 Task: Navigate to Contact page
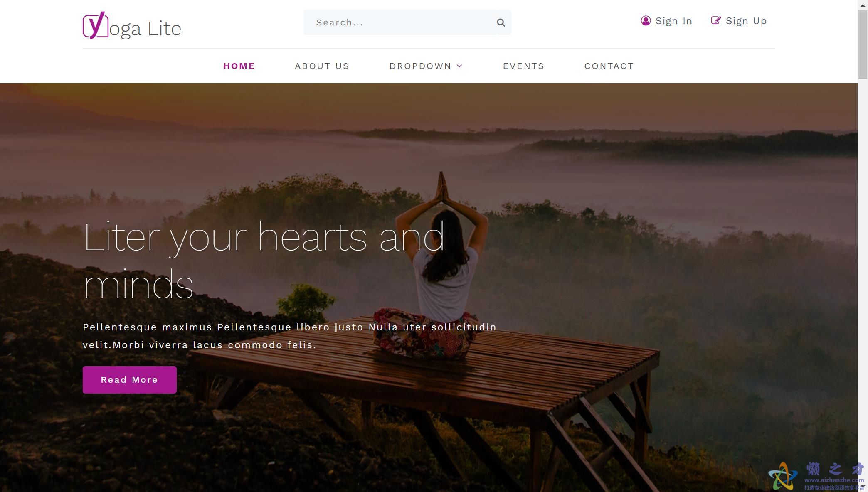[609, 66]
